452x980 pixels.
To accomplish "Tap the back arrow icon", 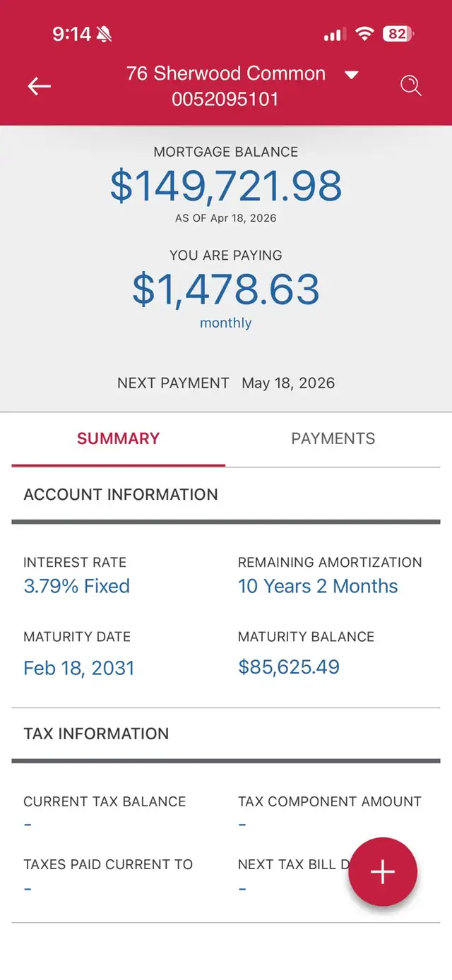I will [40, 86].
